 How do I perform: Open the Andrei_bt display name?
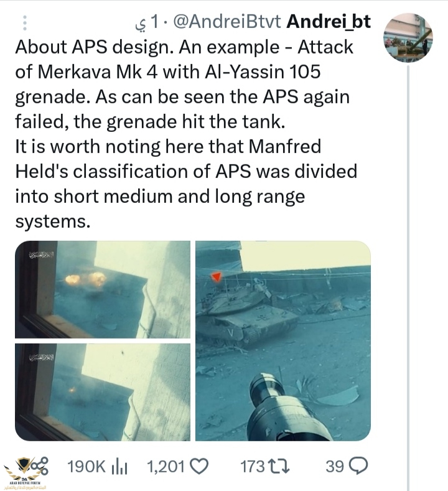329,21
